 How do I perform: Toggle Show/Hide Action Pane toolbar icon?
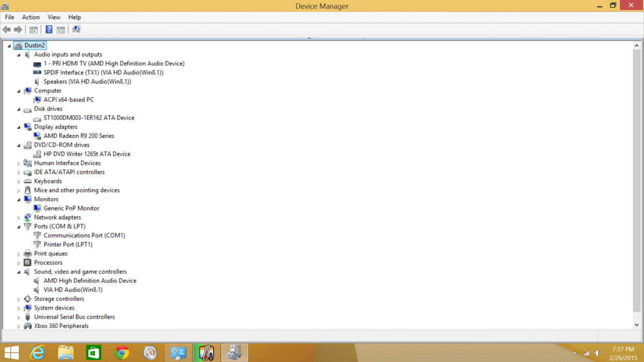tap(61, 29)
